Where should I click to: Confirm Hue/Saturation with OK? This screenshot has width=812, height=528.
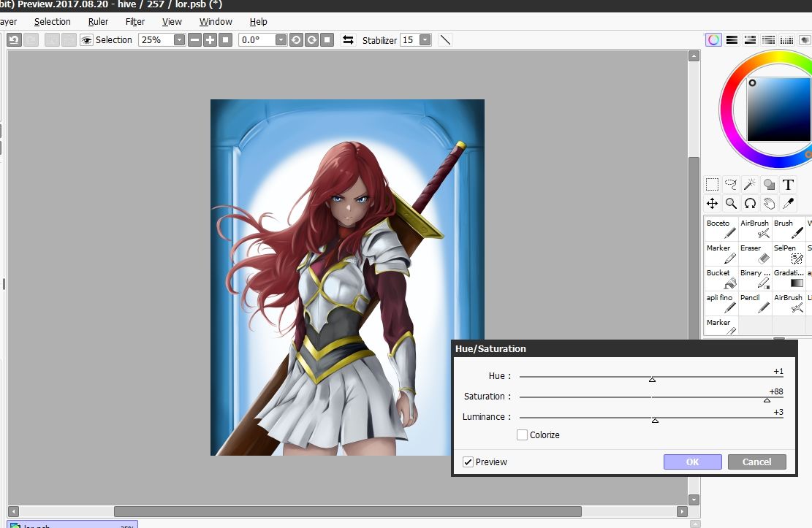click(692, 462)
